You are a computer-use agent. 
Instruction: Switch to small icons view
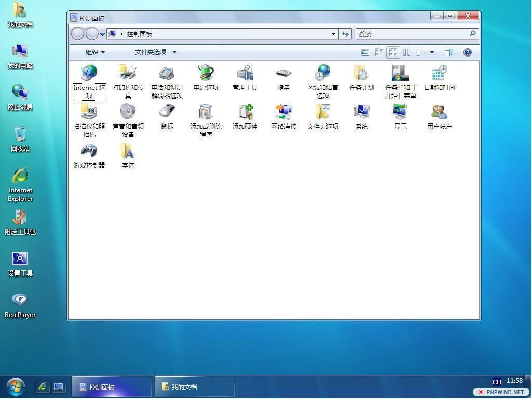tap(407, 52)
